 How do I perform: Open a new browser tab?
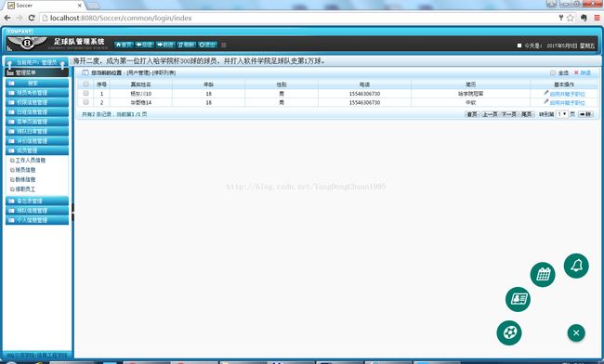click(x=94, y=6)
